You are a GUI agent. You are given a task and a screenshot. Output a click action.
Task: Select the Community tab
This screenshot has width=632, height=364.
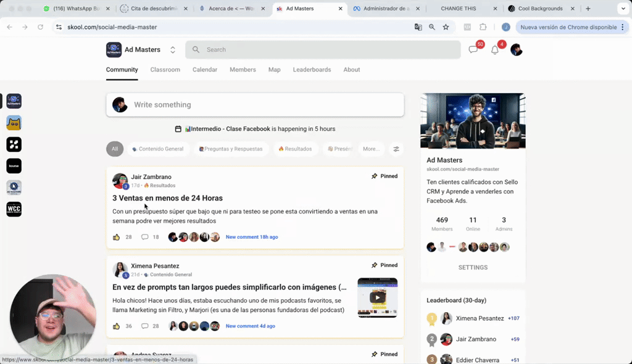click(122, 70)
